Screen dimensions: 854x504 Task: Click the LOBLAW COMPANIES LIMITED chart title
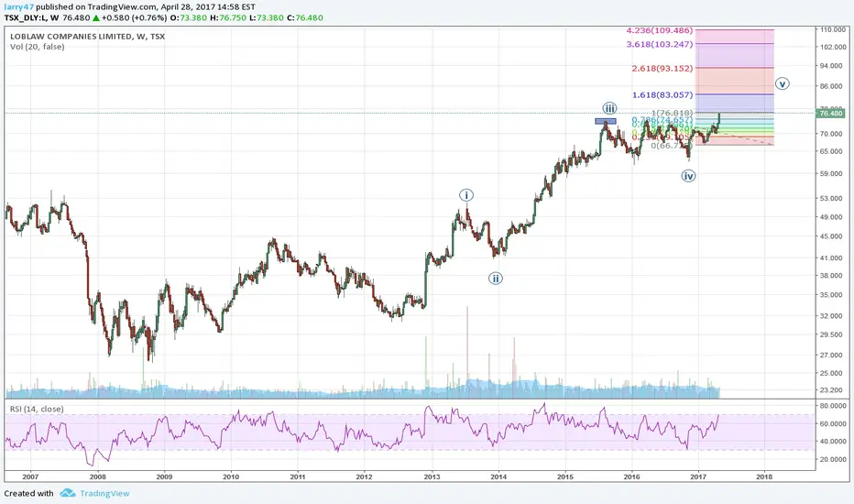pyautogui.click(x=87, y=37)
